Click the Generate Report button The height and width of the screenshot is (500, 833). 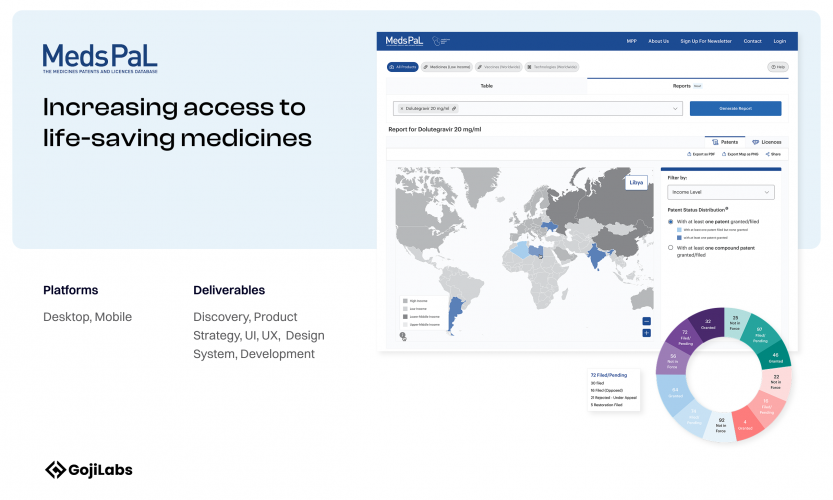coord(735,108)
